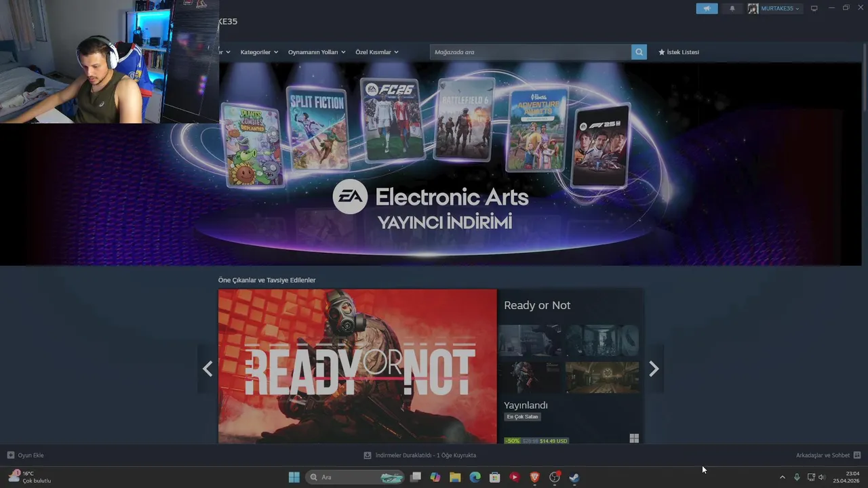This screenshot has height=488, width=868.
Task: Open İndirmeler Duraklatıldı downloads status
Action: [420, 455]
